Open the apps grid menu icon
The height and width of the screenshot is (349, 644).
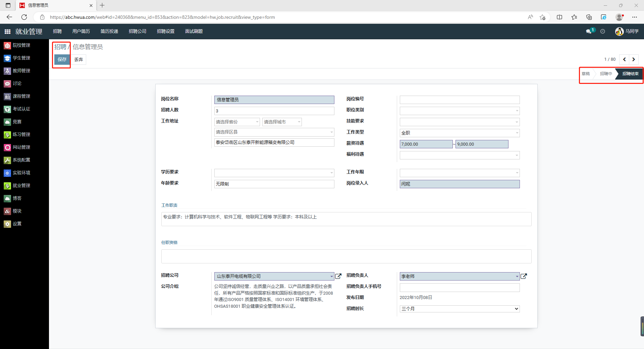coord(7,32)
